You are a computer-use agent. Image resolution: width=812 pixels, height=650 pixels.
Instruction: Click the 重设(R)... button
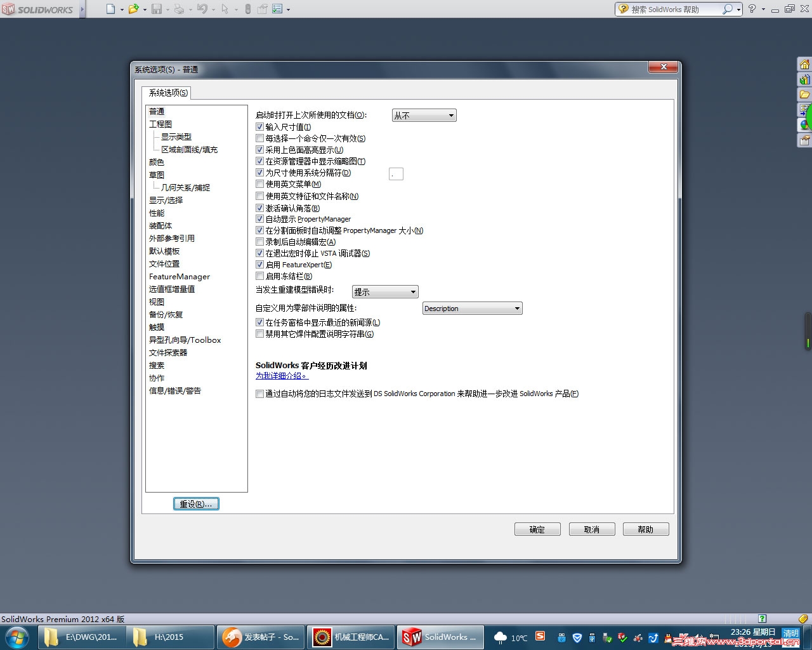click(x=196, y=504)
